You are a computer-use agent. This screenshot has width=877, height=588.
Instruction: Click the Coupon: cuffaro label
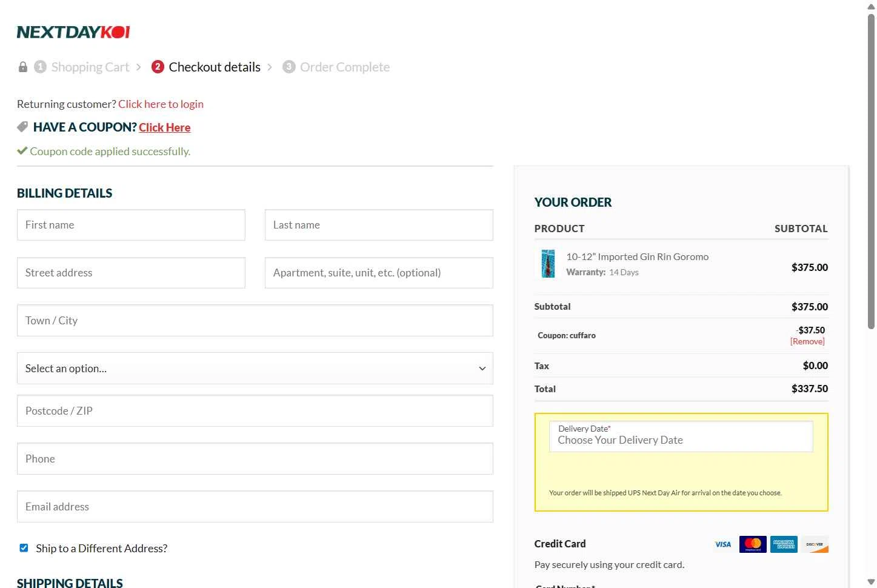[x=567, y=335]
